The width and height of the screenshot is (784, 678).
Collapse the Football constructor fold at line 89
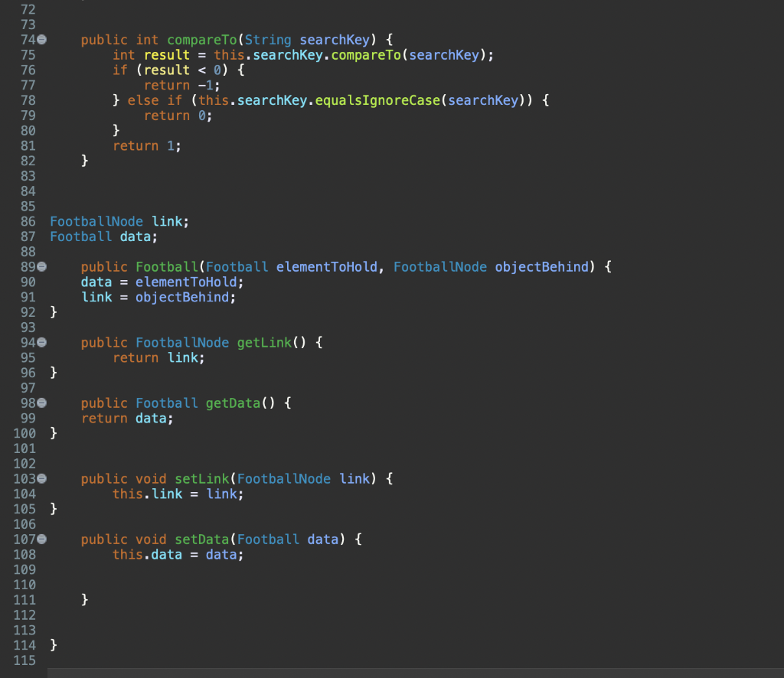tap(42, 267)
